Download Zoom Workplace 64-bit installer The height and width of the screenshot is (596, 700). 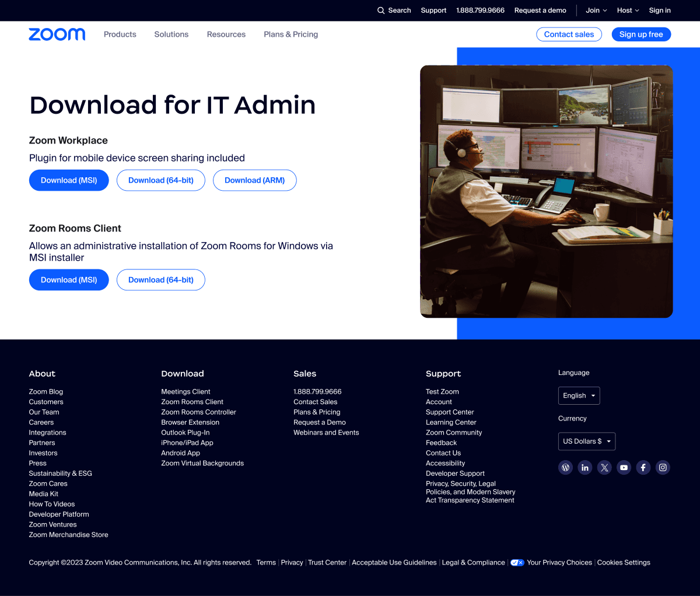(161, 180)
